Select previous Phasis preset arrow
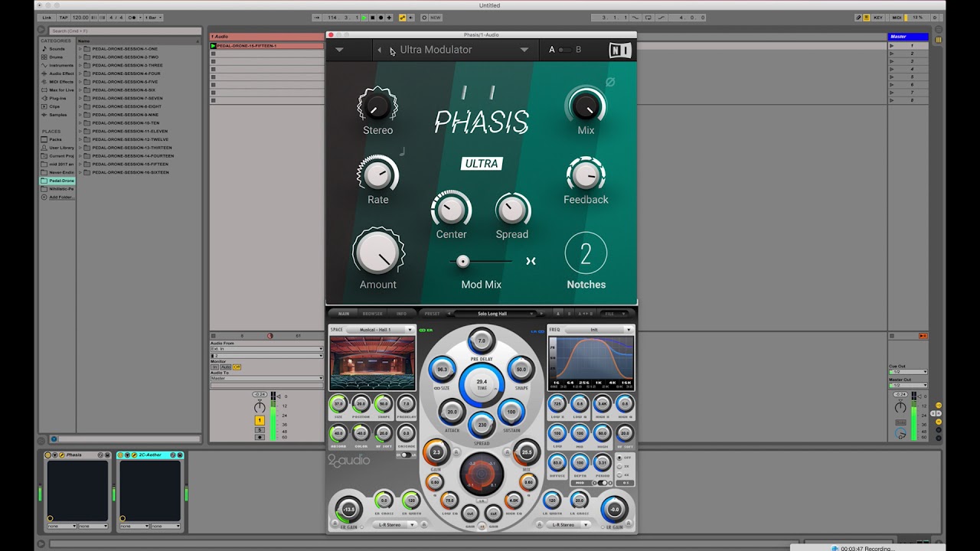Viewport: 980px width, 551px height. (379, 50)
